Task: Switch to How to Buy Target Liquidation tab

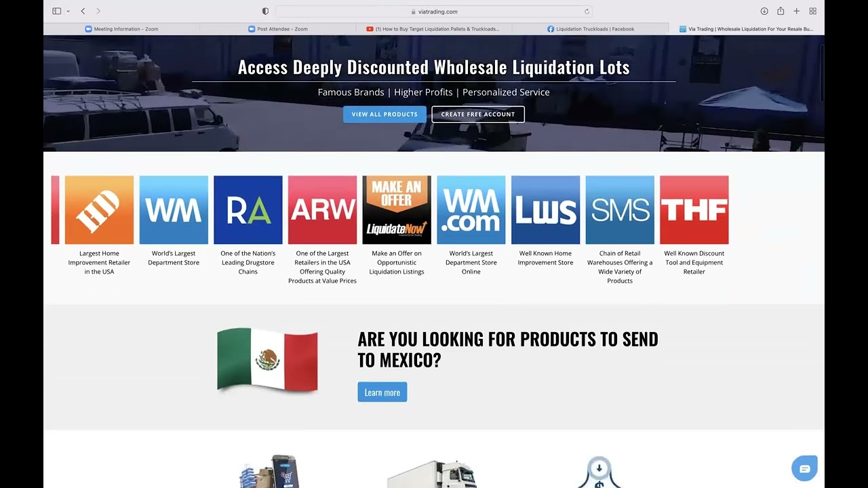Action: (x=434, y=29)
